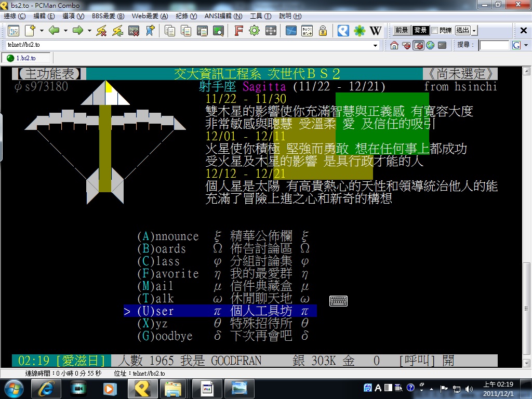Click the screen search magnifier icon
This screenshot has width=532, height=399.
(219, 31)
